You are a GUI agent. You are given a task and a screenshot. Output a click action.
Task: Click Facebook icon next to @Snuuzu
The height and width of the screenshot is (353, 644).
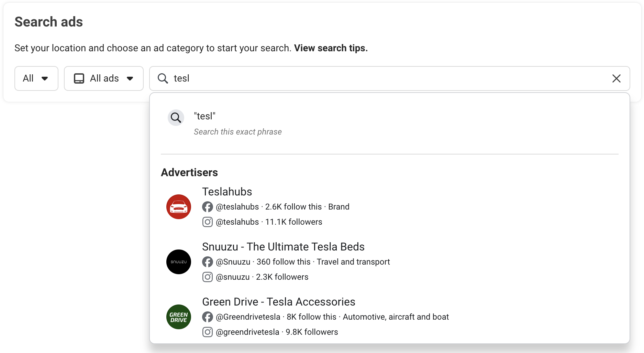[208, 262]
